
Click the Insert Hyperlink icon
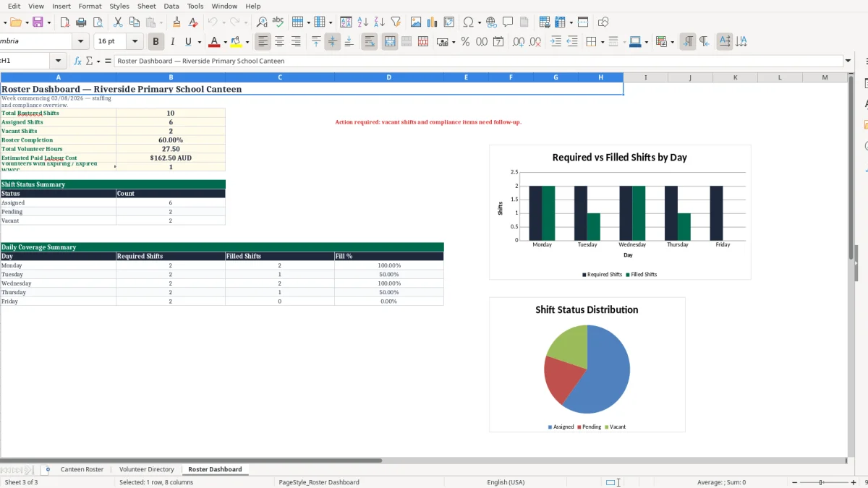(492, 22)
